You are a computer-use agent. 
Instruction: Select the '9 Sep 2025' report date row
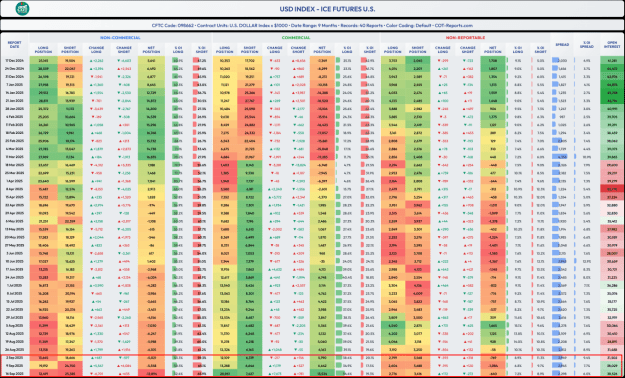[313, 365]
